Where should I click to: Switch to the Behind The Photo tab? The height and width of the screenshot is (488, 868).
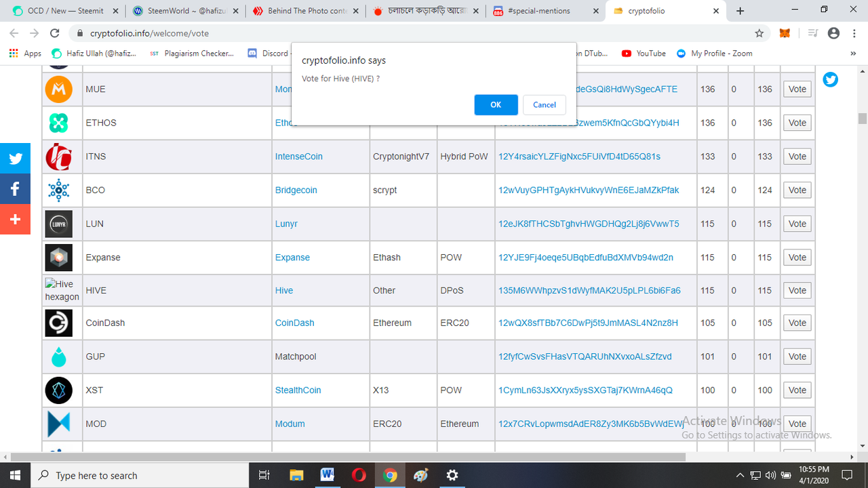(307, 11)
